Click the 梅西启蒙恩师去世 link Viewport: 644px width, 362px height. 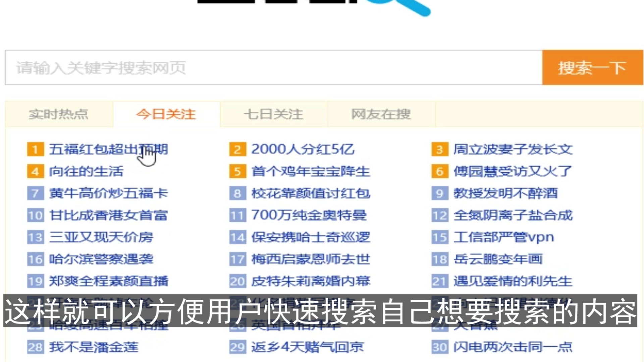[x=311, y=259]
